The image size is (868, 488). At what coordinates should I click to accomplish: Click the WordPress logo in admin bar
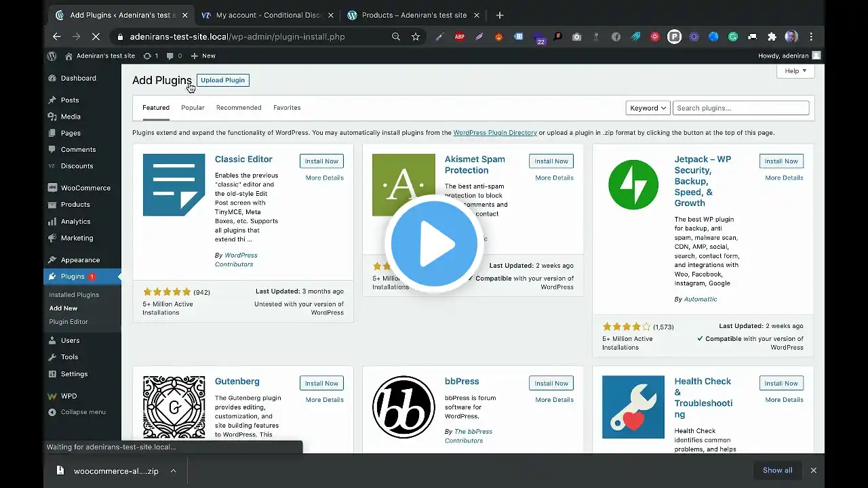click(x=52, y=56)
